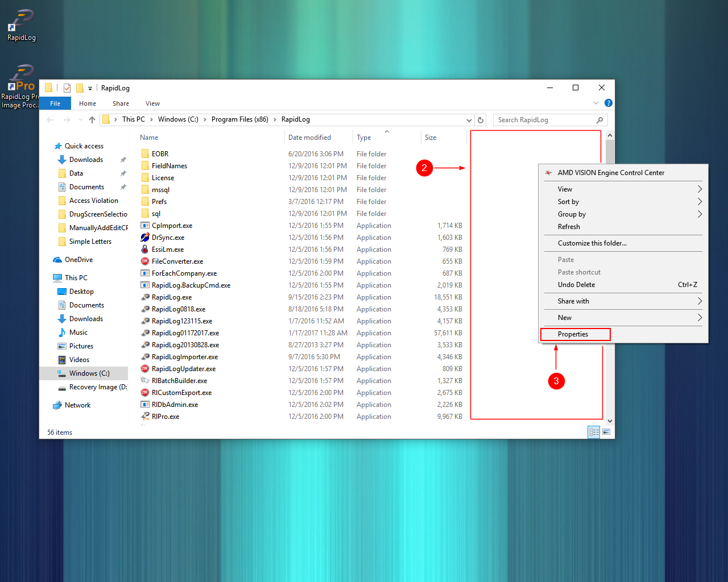Screen dimensions: 728x582
Task: Open the Home ribbon tab
Action: [x=88, y=103]
